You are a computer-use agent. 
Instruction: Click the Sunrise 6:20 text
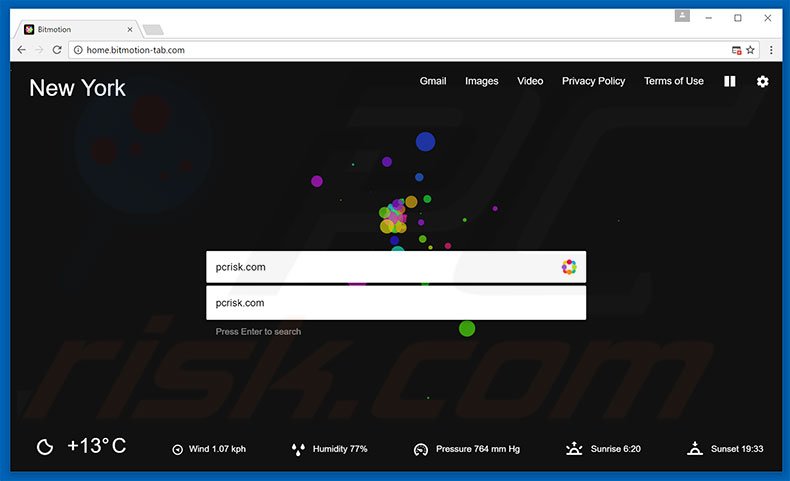tap(616, 449)
